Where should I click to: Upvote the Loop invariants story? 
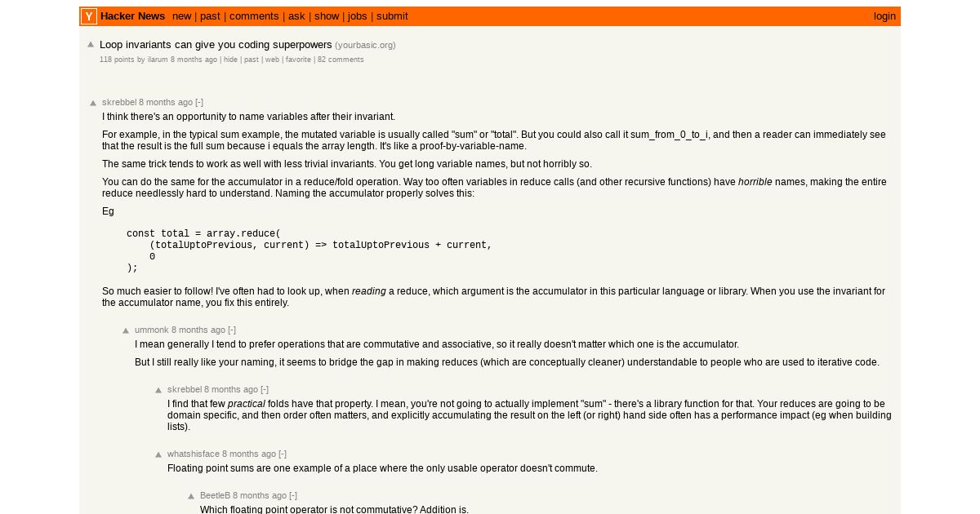[x=91, y=45]
